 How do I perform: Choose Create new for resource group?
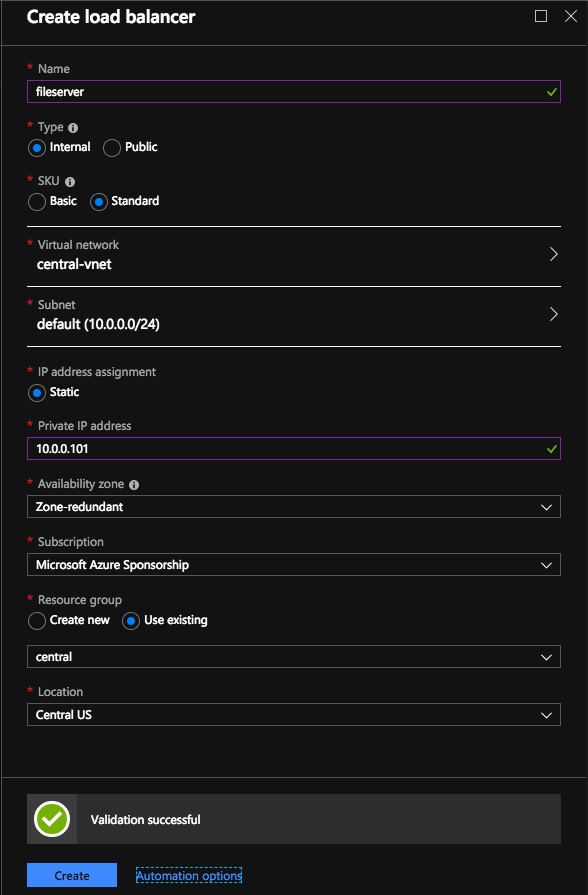pyautogui.click(x=38, y=620)
